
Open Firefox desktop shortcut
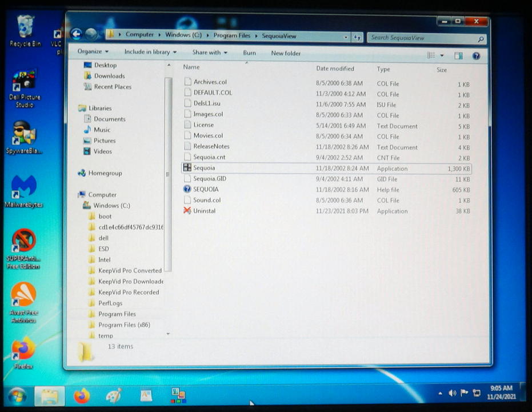pos(23,353)
